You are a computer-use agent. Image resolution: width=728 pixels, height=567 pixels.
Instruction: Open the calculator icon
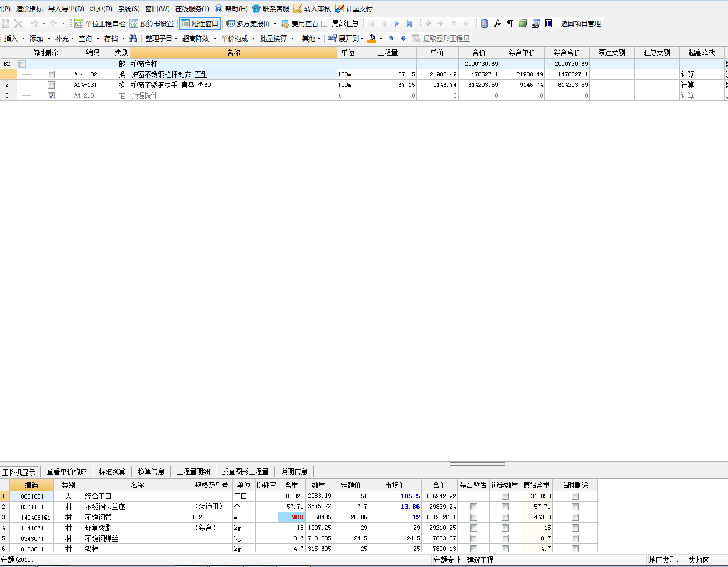[485, 23]
